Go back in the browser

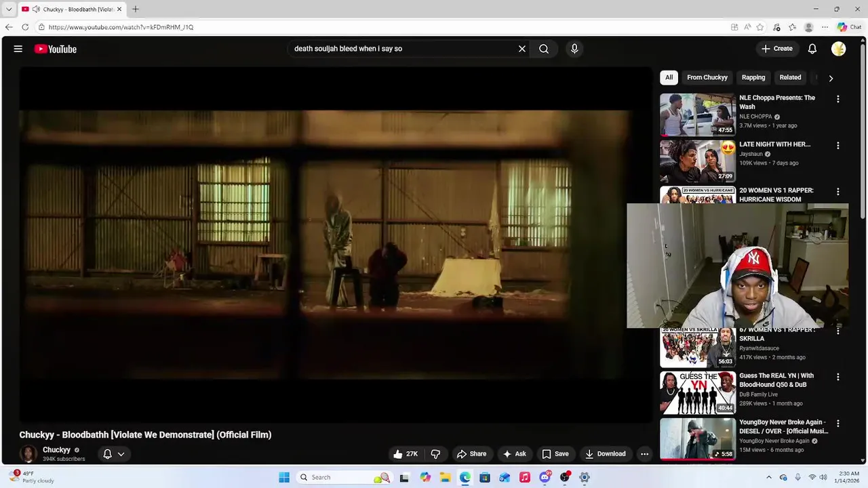pyautogui.click(x=9, y=27)
